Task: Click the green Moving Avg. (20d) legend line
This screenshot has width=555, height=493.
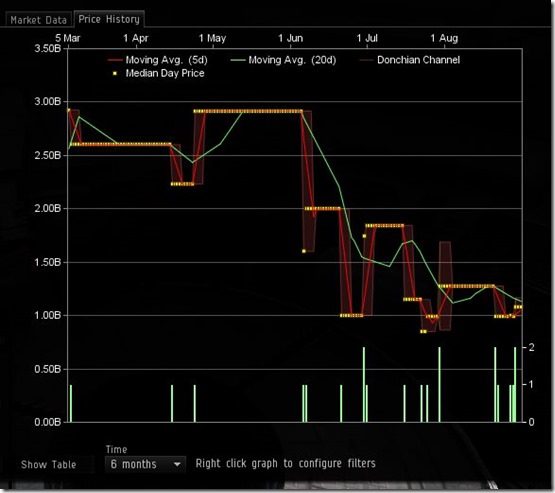Action: click(238, 60)
